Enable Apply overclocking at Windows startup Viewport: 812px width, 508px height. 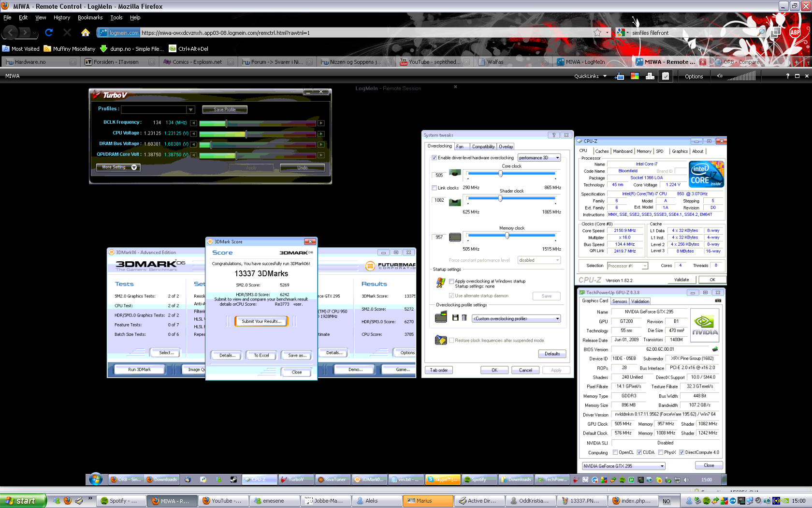pyautogui.click(x=451, y=281)
